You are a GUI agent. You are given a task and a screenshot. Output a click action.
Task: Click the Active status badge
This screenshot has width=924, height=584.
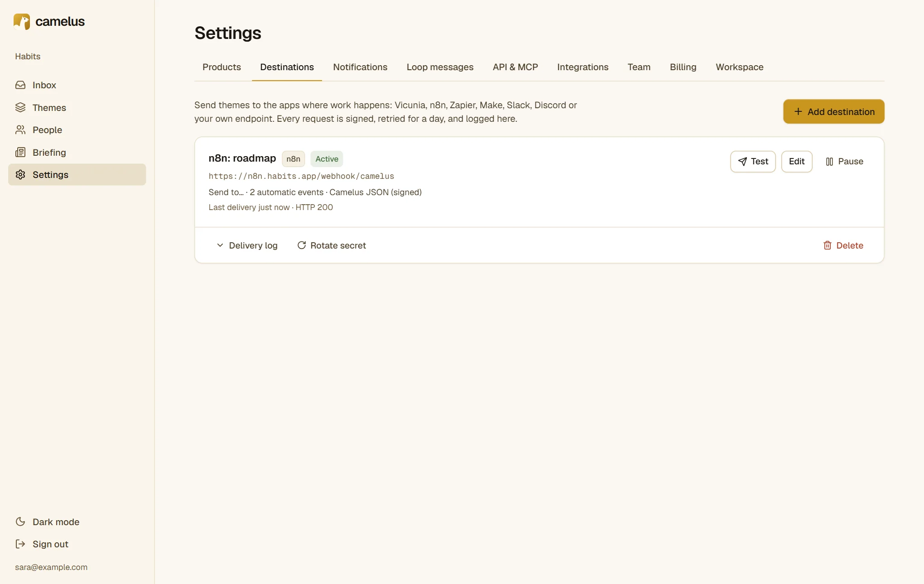(x=327, y=159)
